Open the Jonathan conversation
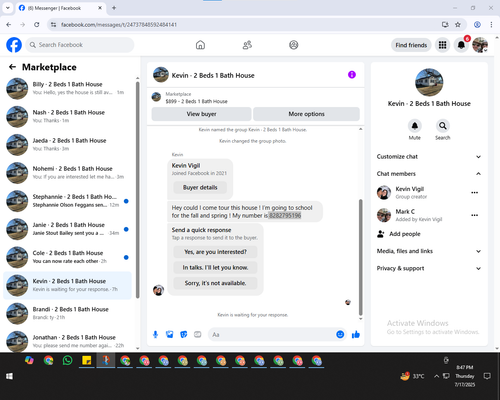 [x=68, y=341]
